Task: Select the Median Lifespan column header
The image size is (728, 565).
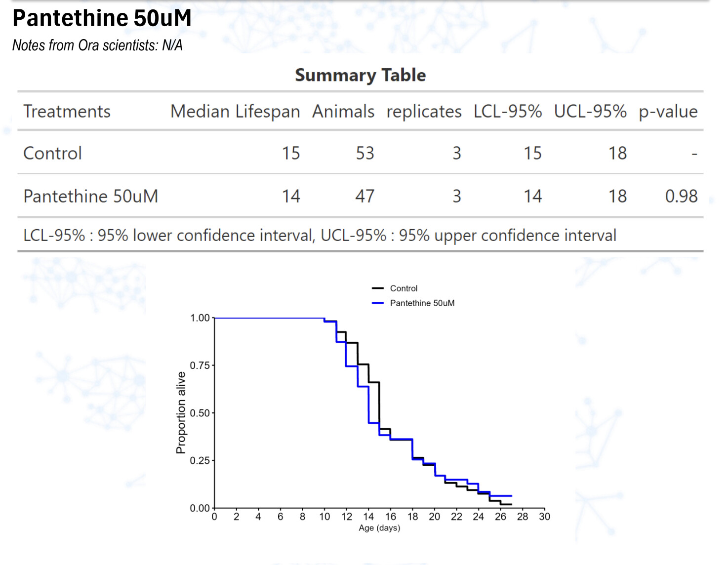Action: pos(235,112)
